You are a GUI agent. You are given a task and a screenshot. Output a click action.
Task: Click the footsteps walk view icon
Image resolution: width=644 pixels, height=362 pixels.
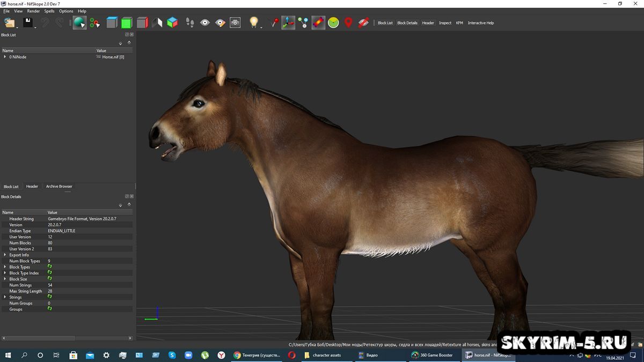tap(190, 23)
